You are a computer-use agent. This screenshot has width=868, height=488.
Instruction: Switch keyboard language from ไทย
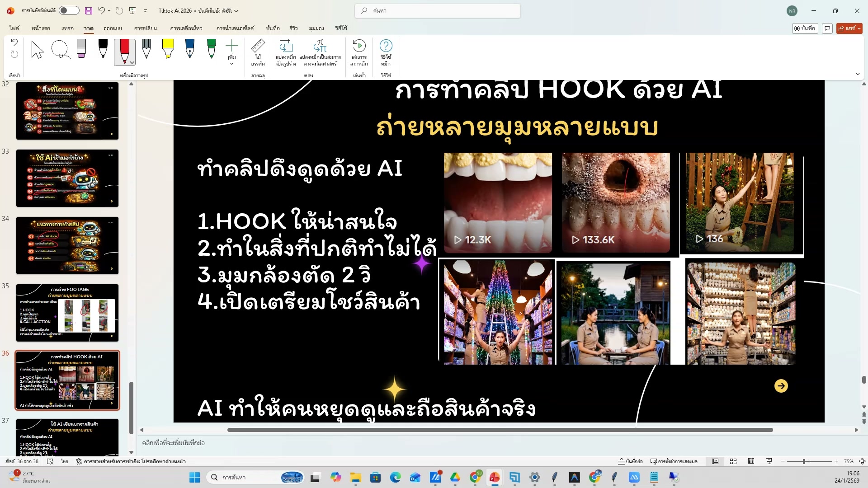click(x=64, y=461)
